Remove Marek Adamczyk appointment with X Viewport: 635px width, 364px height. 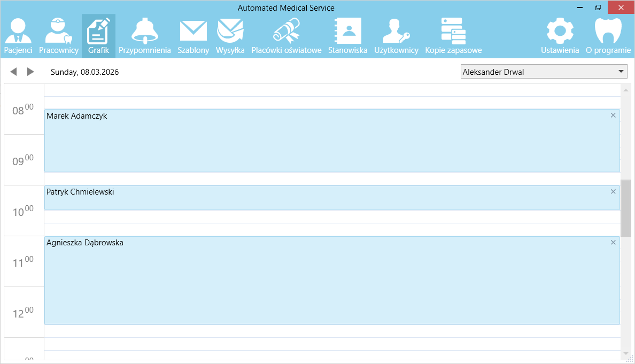[613, 115]
